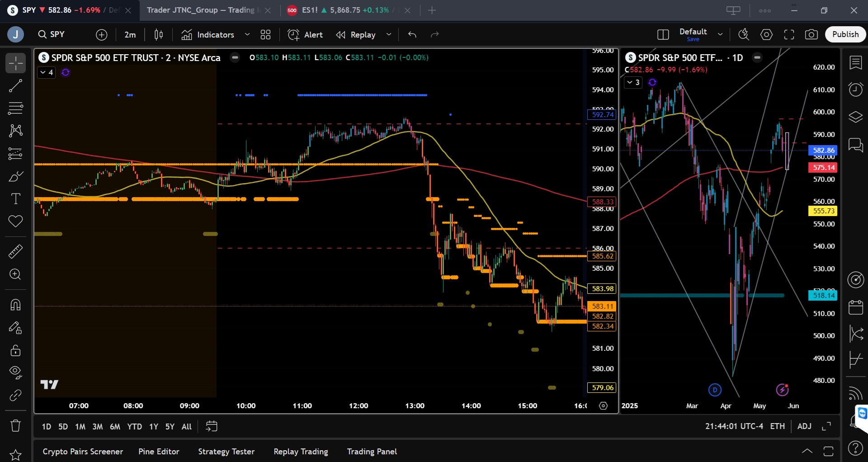Viewport: 868px width, 462px height.
Task: Toggle stay in drawing mode
Action: (15, 328)
